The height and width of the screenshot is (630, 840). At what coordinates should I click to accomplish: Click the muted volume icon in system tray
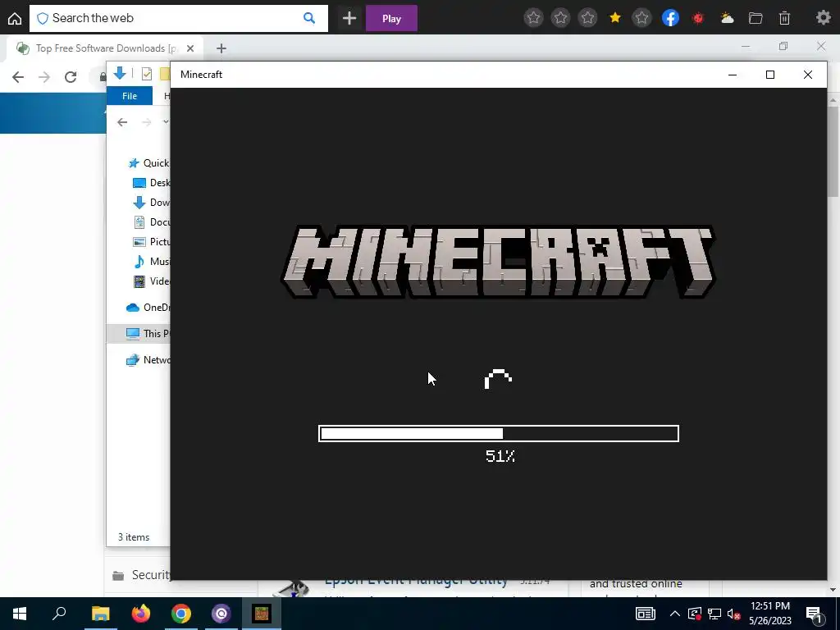(x=734, y=614)
